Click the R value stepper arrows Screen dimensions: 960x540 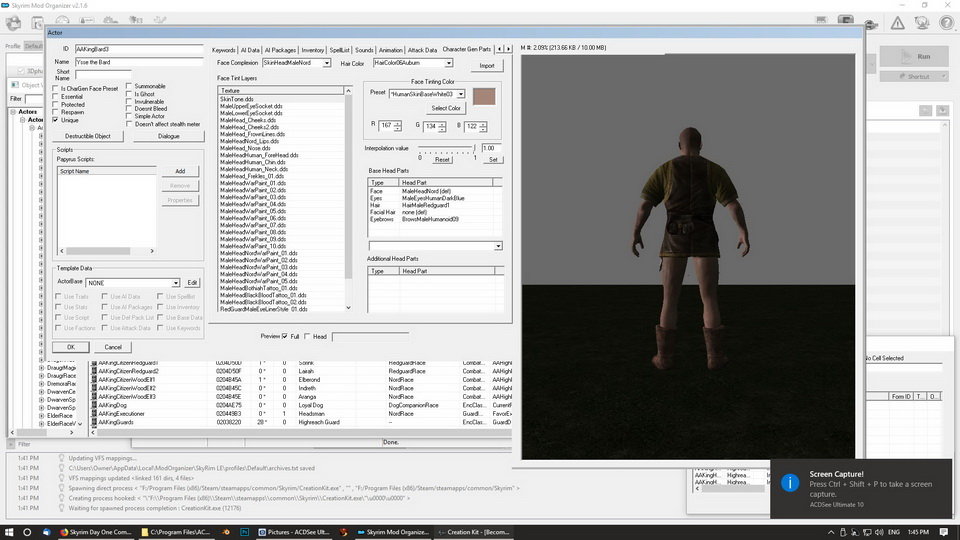(398, 126)
